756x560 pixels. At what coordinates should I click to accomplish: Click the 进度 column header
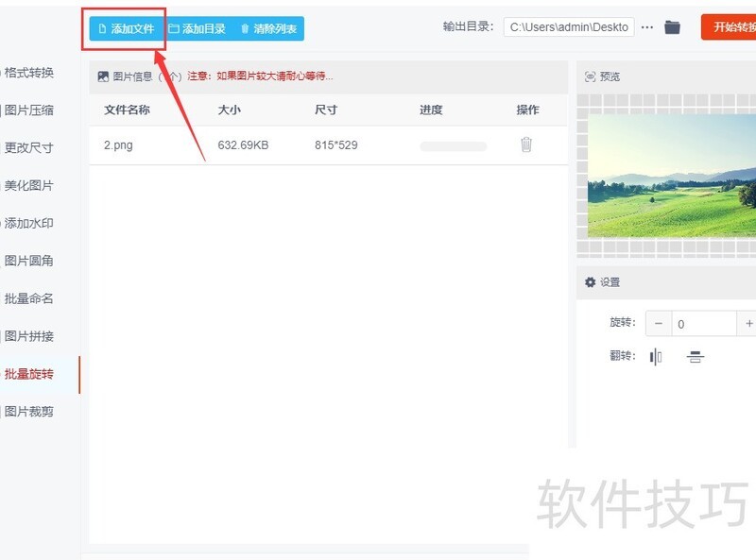point(431,110)
